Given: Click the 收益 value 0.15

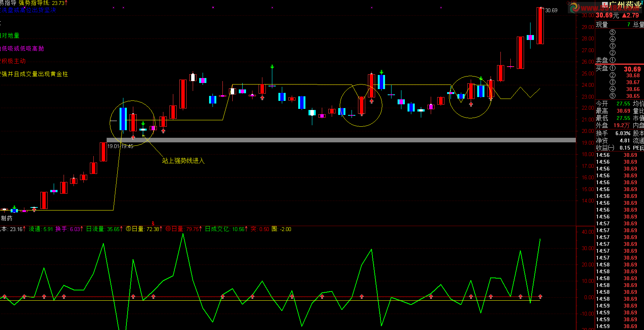Looking at the screenshot, I should pyautogui.click(x=625, y=148).
